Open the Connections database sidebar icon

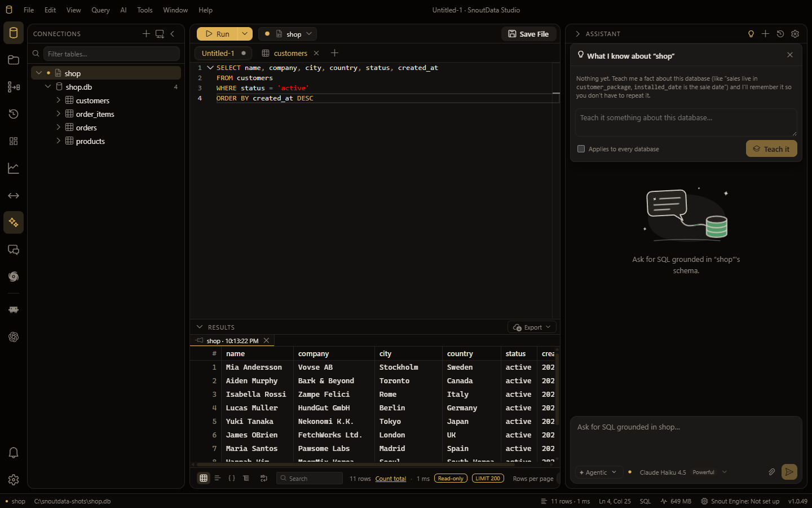click(x=14, y=33)
